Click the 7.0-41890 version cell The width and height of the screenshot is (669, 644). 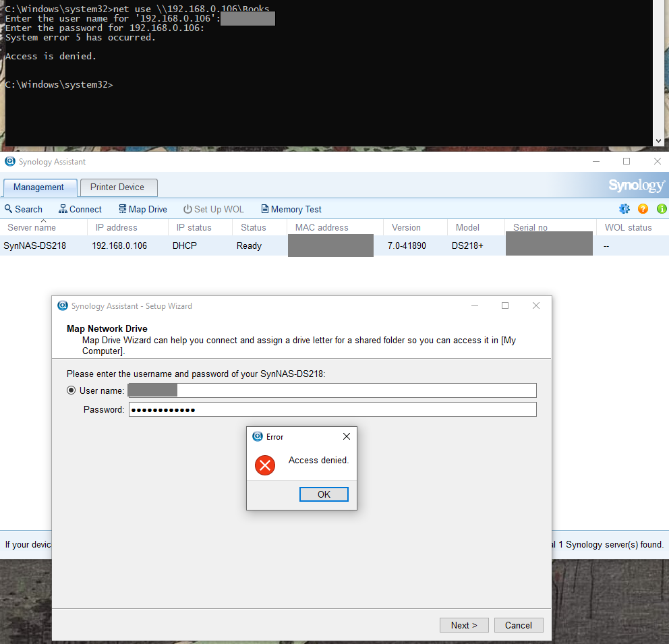click(x=407, y=245)
